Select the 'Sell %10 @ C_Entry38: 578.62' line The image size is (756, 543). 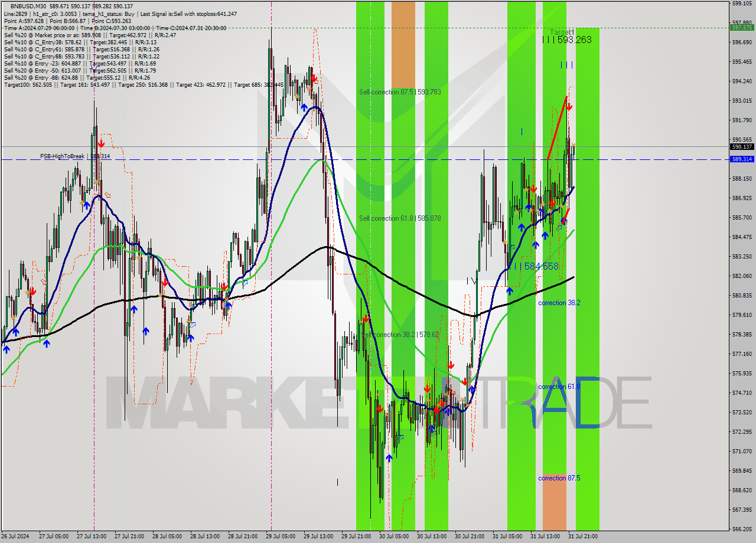[x=80, y=42]
